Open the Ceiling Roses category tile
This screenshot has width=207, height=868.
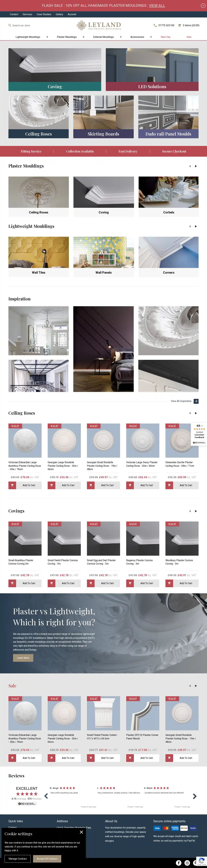[x=38, y=117]
